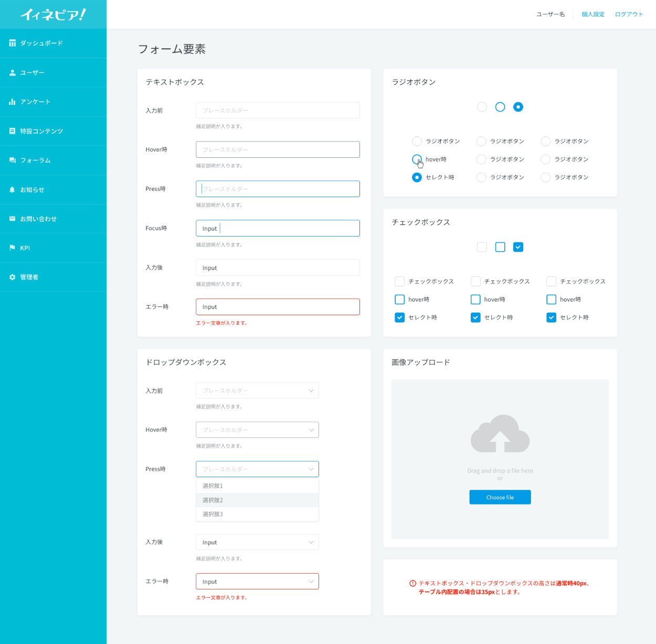The width and height of the screenshot is (656, 644).
Task: Open 特設コンテンツ menu item in sidebar
Action: 41,131
